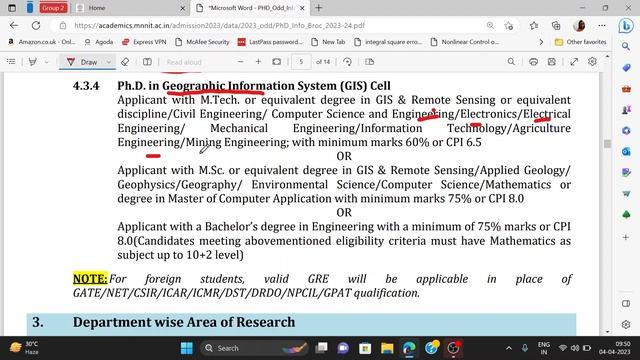Image resolution: width=640 pixels, height=360 pixels.
Task: Open the PDF page view icon
Action: 369,62
